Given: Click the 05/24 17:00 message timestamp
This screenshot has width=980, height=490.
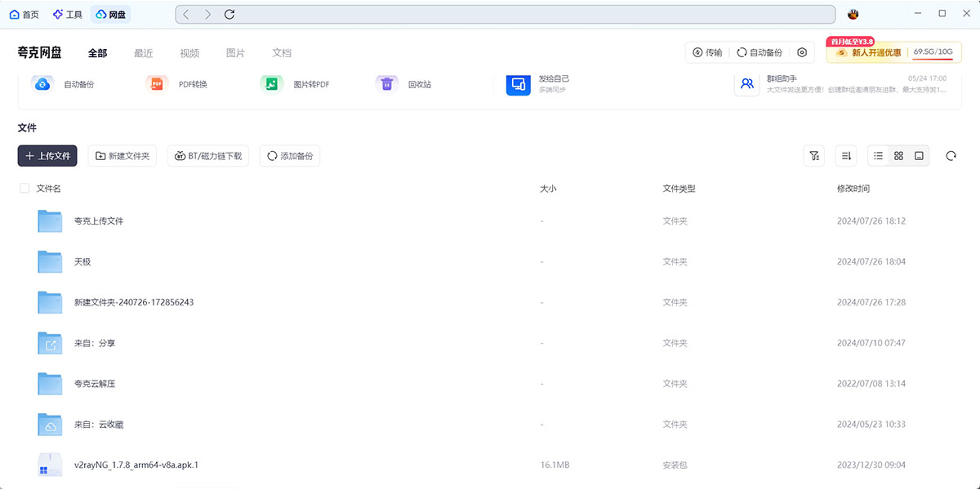Looking at the screenshot, I should 928,78.
